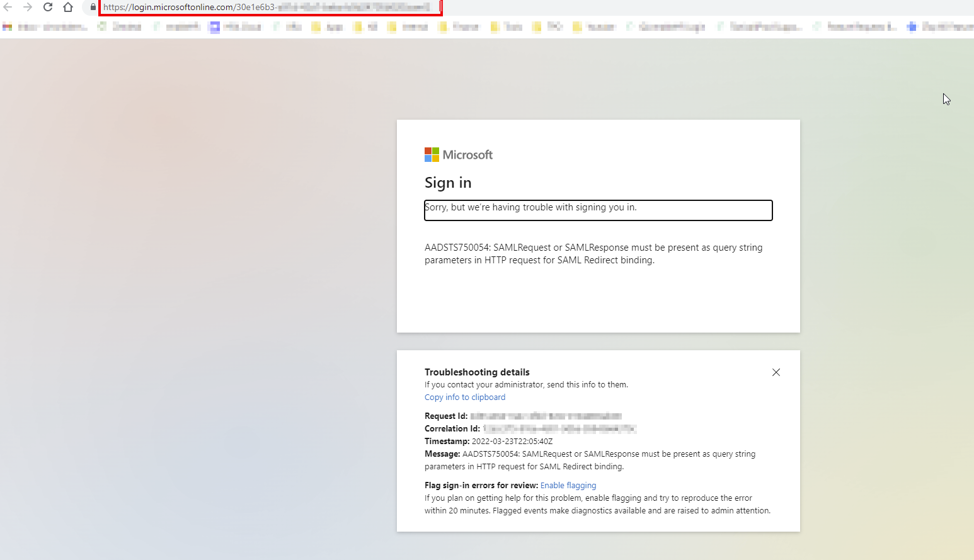Click the Message AADSTS750054 text in details
This screenshot has width=974, height=560.
(590, 460)
